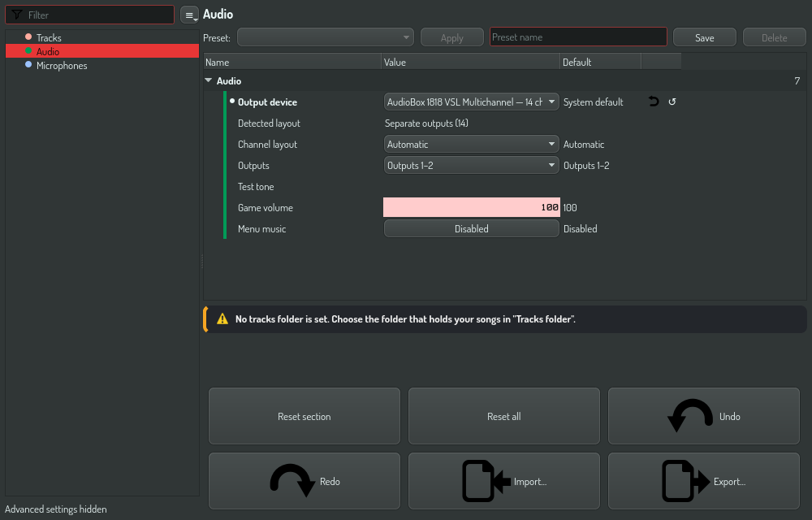Click the Reset all button

[x=504, y=416]
